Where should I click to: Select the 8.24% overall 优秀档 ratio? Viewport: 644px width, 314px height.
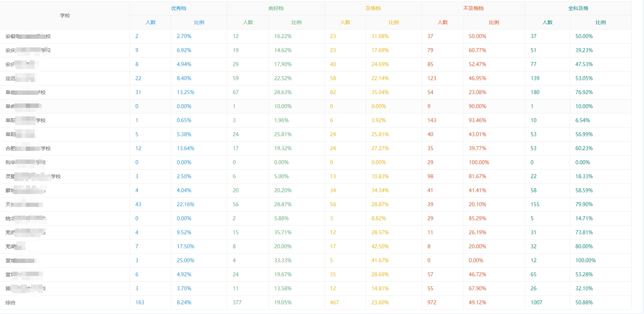(x=184, y=303)
